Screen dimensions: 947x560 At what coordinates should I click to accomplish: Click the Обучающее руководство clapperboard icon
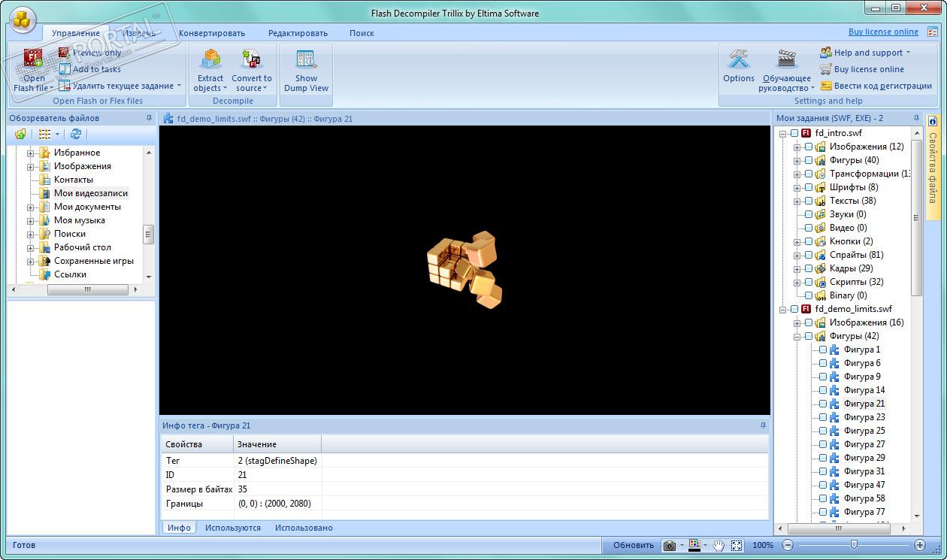786,59
